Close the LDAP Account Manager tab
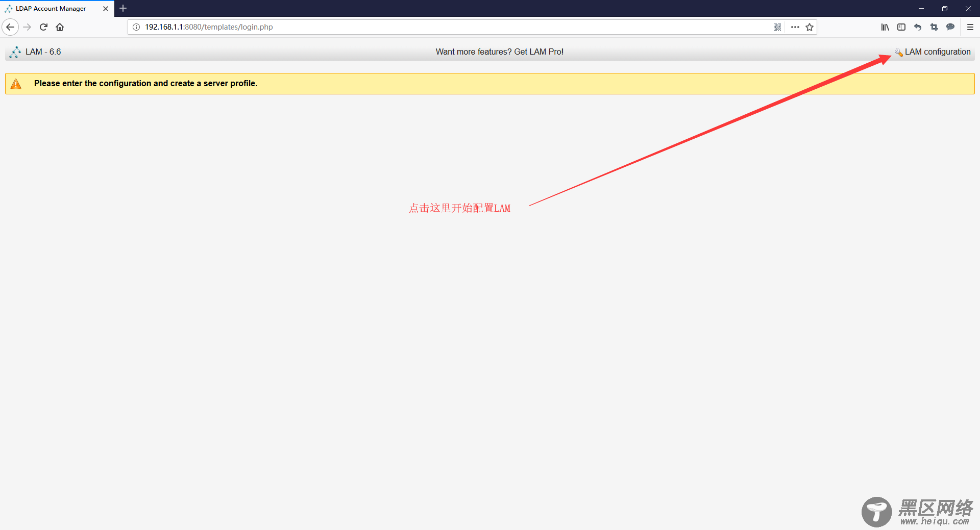Viewport: 980px width, 530px height. point(106,9)
